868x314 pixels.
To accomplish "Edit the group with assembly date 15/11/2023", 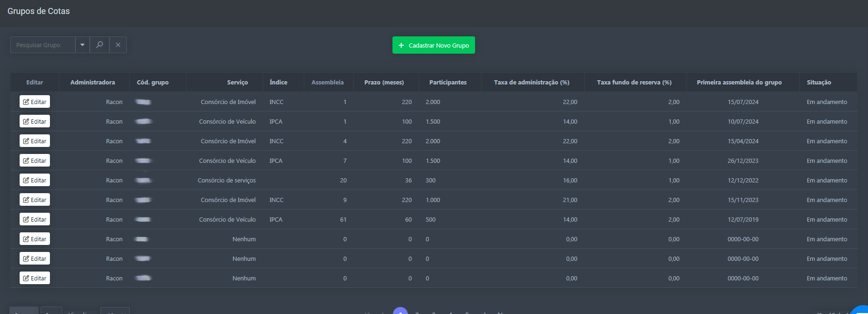I will (x=35, y=200).
